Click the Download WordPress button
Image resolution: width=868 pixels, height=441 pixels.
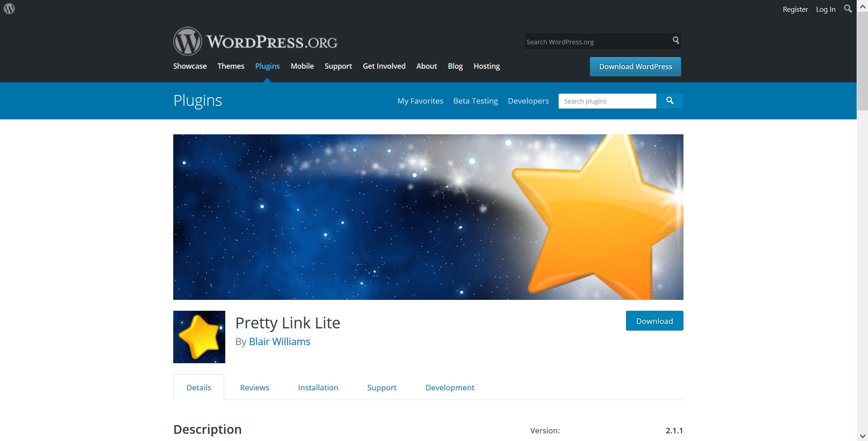636,66
